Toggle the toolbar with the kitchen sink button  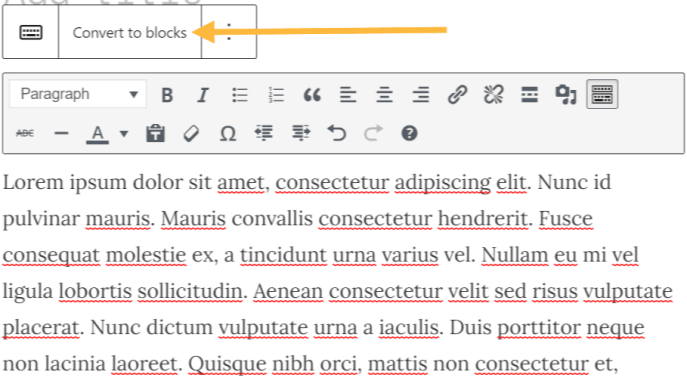click(x=602, y=94)
